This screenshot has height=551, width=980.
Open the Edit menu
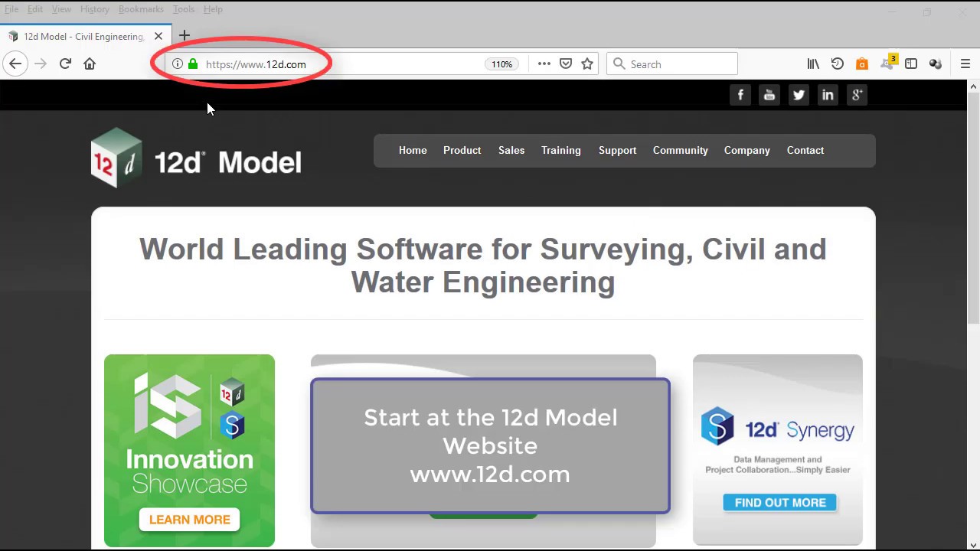[35, 9]
